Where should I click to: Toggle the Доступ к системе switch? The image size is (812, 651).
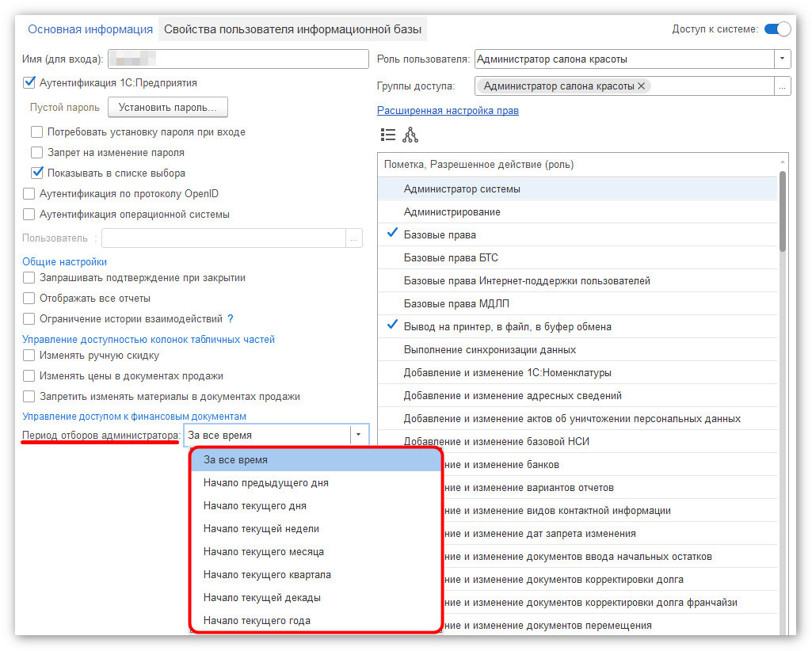pos(777,29)
